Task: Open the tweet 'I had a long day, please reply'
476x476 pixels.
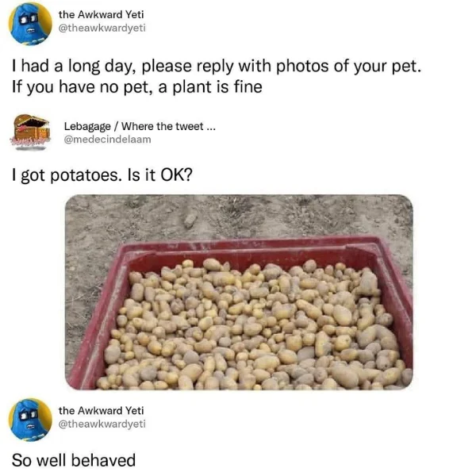Action: click(217, 76)
